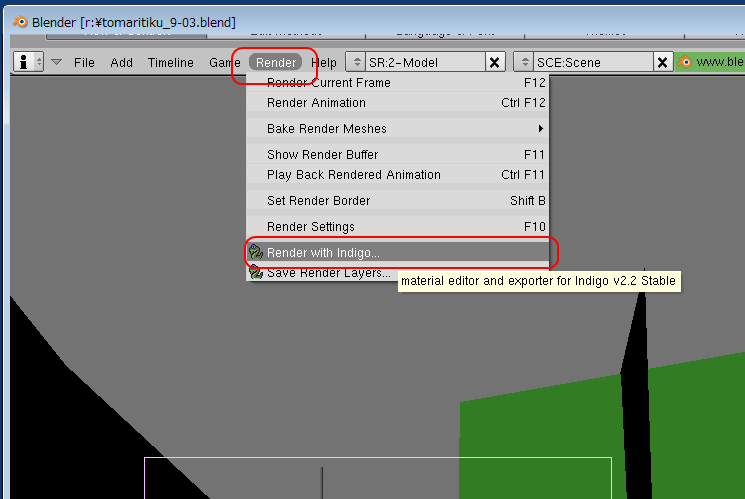The image size is (745, 499).
Task: Open the File menu
Action: (84, 62)
